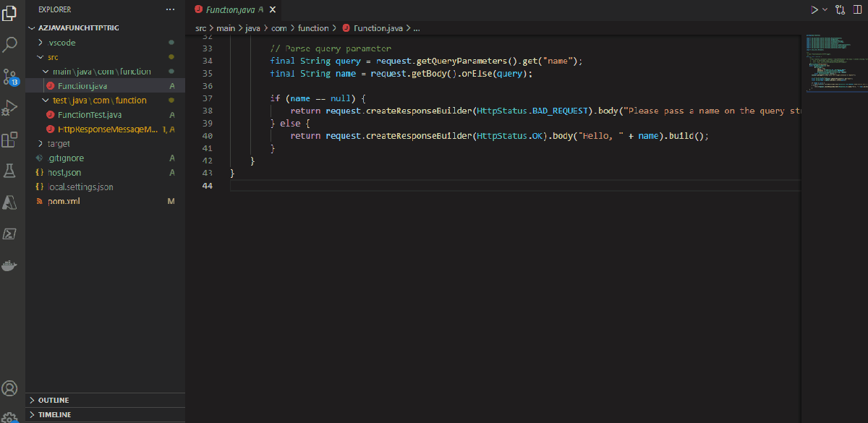Open Explorer views and more actions ellipsis
The height and width of the screenshot is (423, 868).
170,9
